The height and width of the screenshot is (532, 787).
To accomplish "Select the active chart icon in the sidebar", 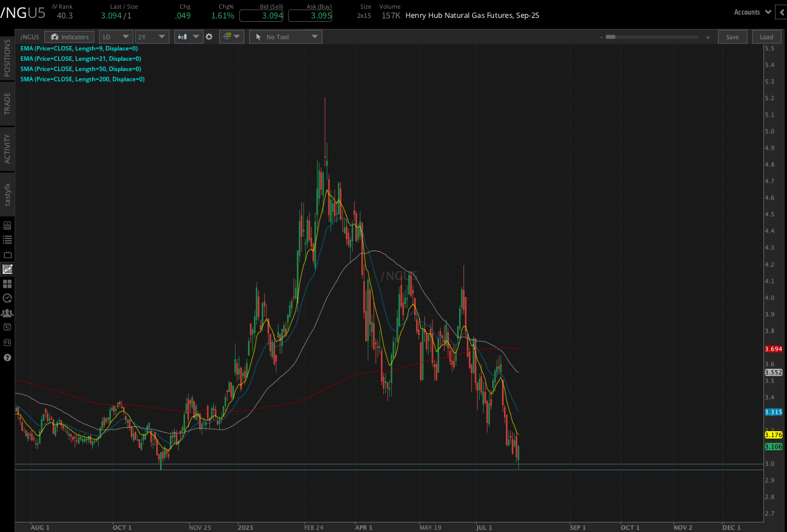I will coord(8,268).
